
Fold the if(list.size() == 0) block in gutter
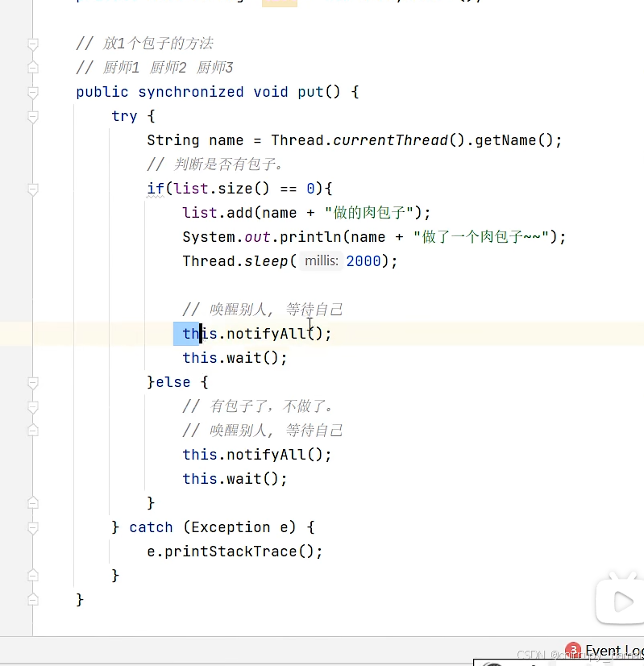tap(33, 189)
